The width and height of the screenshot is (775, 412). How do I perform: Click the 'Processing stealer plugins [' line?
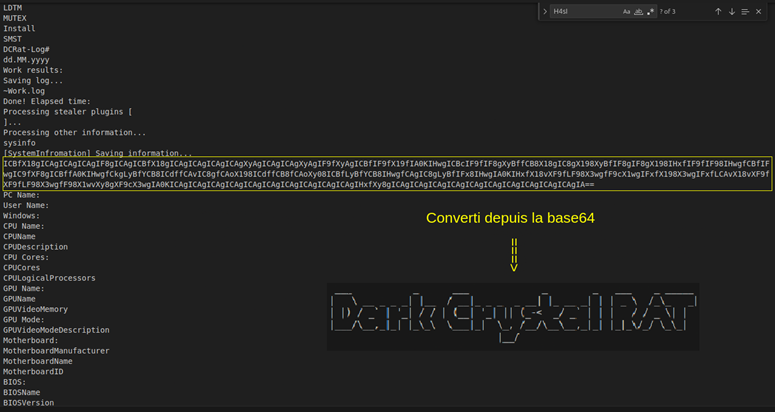pos(68,111)
